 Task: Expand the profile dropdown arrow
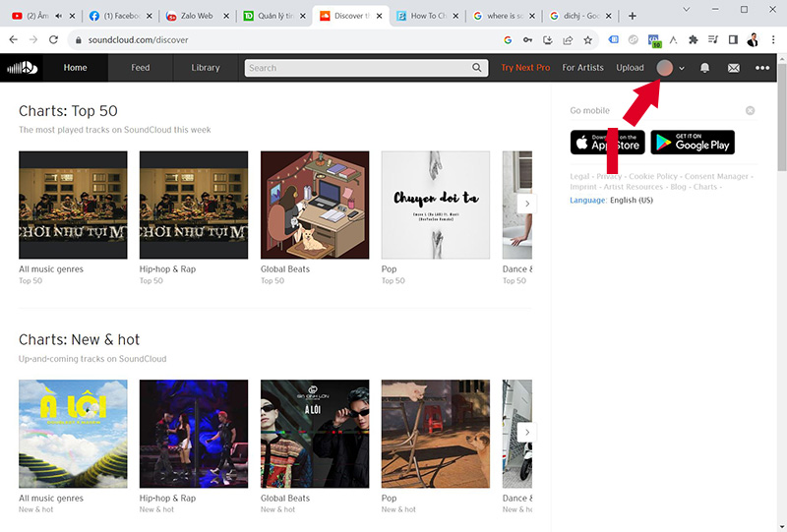(x=682, y=68)
